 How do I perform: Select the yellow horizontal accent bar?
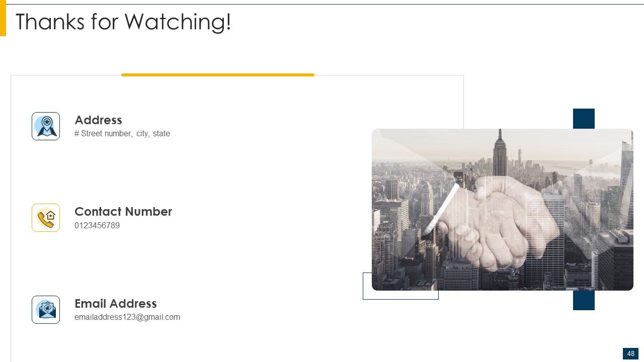[x=218, y=75]
